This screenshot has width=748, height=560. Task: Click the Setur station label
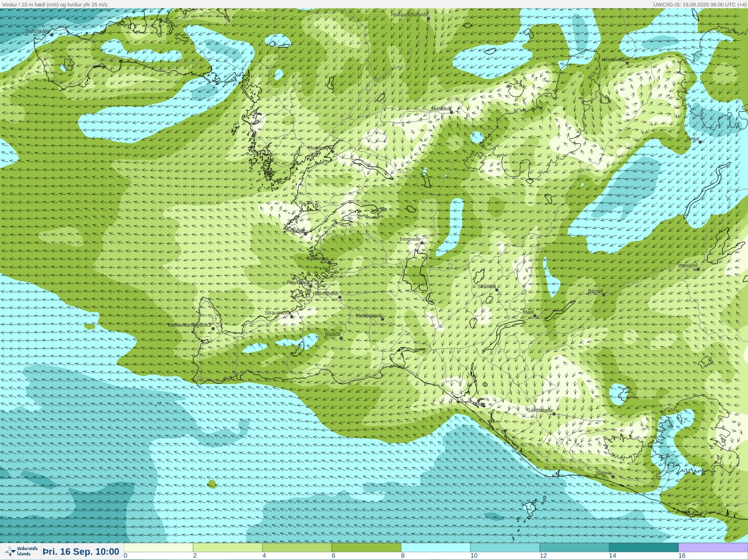point(693,139)
